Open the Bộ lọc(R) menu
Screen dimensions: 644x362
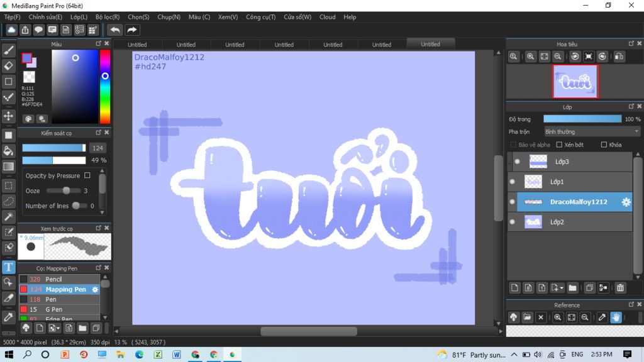108,17
